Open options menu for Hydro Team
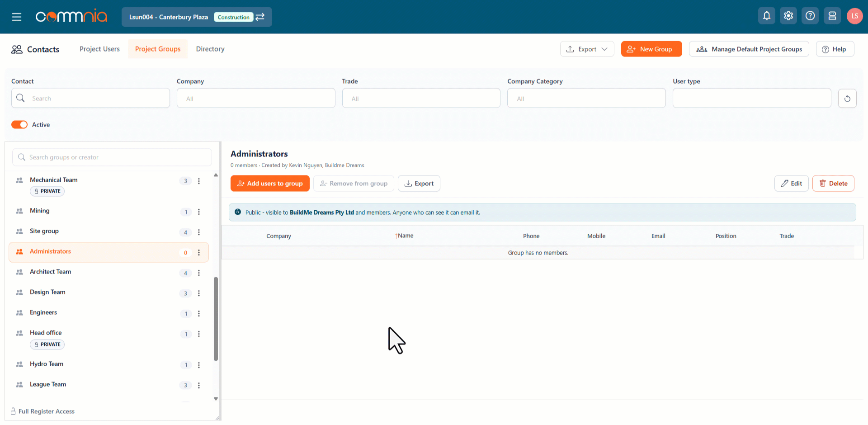The height and width of the screenshot is (425, 868). click(199, 365)
